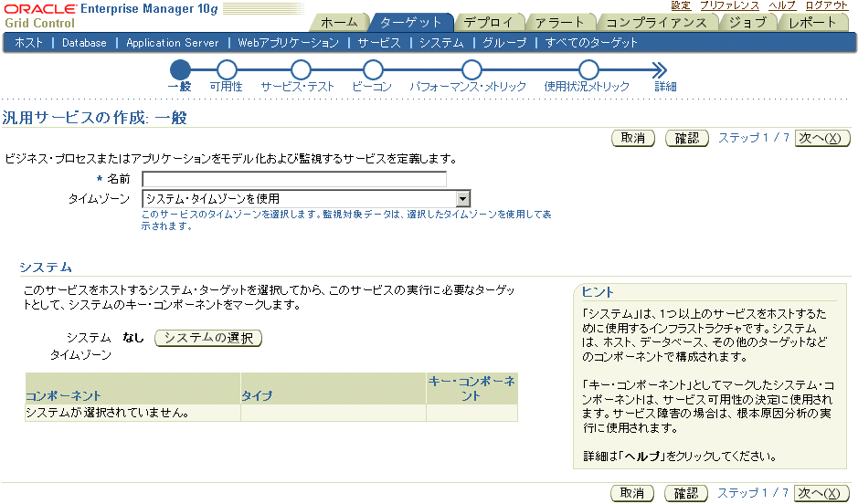Open the サービス subtab
The image size is (858, 504).
click(379, 43)
